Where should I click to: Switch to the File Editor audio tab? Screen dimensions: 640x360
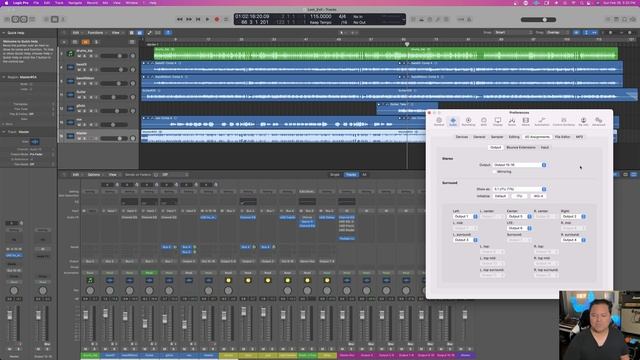(562, 137)
